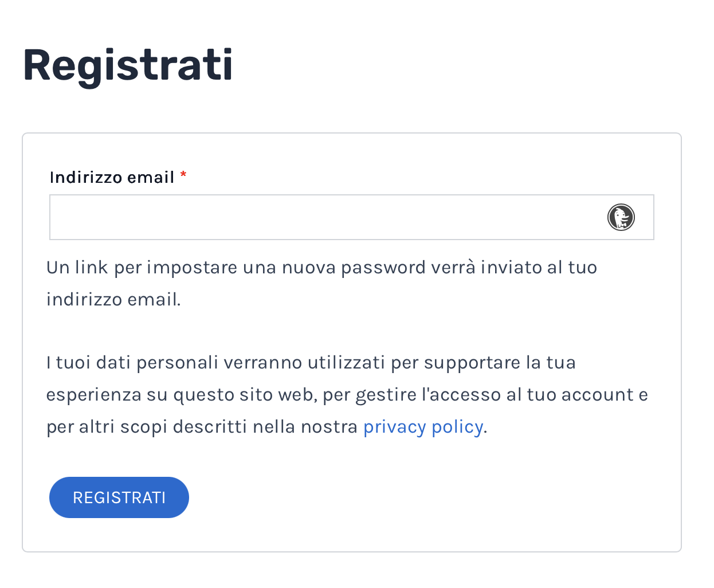The height and width of the screenshot is (588, 714).
Task: Click the DuckDuckGo icon in the email field
Action: pyautogui.click(x=621, y=217)
